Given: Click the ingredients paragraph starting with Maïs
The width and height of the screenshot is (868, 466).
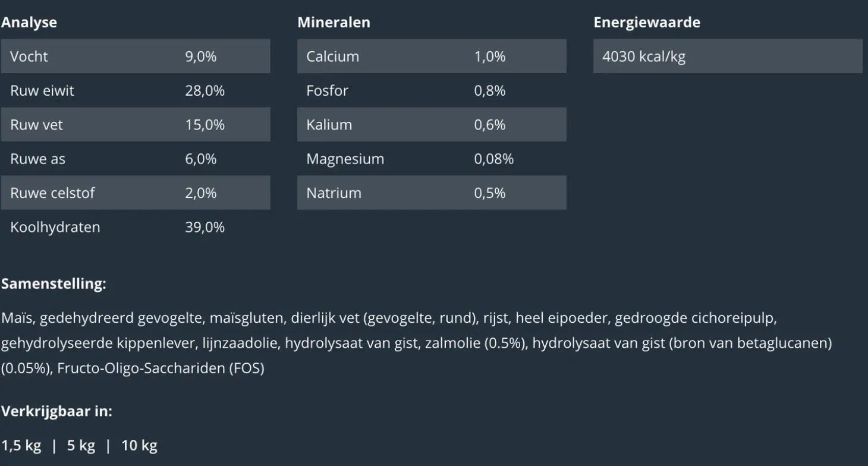Looking at the screenshot, I should 416,344.
